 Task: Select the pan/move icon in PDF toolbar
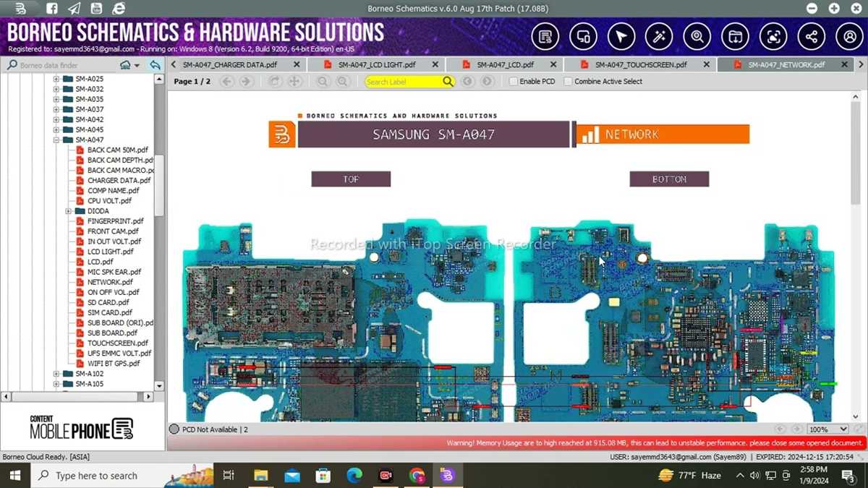point(294,82)
